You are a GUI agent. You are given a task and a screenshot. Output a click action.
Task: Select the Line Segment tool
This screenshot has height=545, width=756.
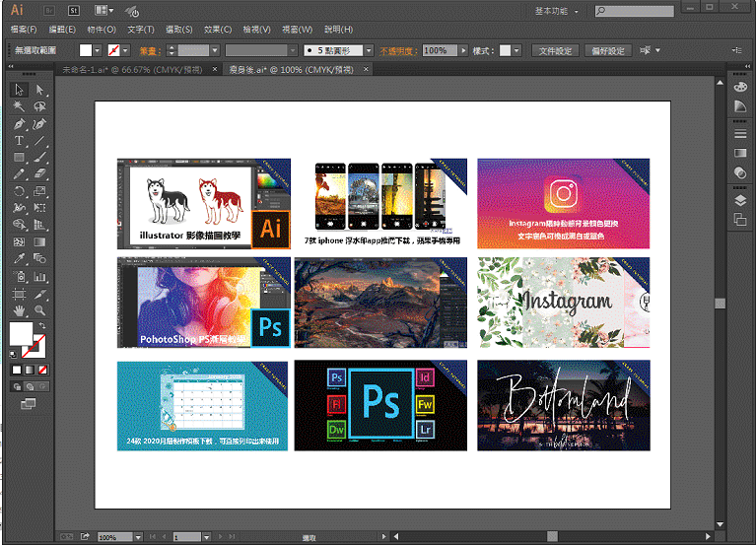pyautogui.click(x=39, y=141)
